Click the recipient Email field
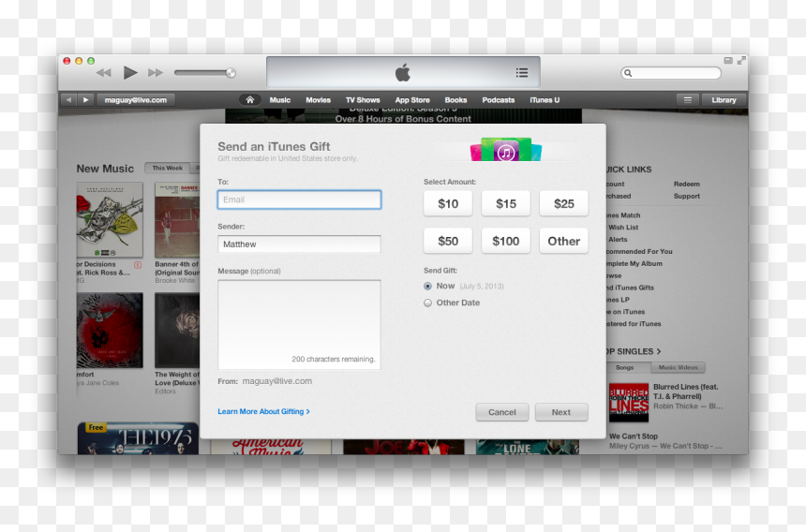Screen dimensions: 806x532 299,199
